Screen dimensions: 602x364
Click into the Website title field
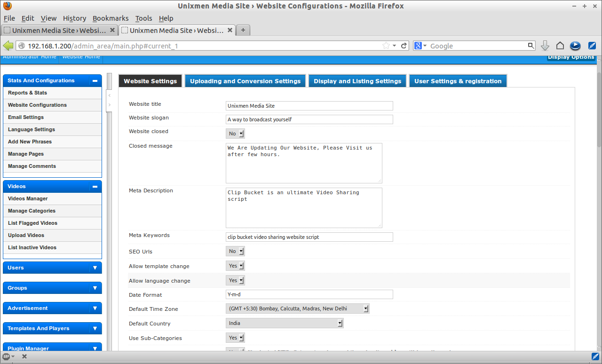click(309, 106)
